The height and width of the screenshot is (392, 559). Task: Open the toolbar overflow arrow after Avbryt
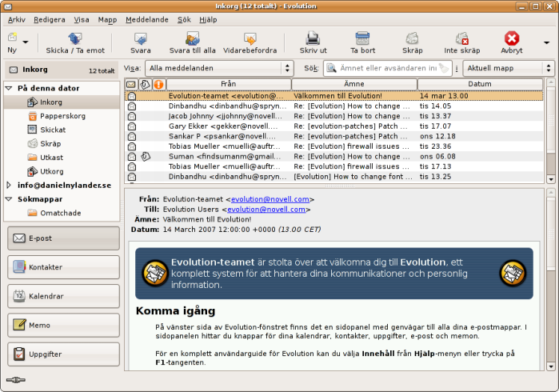click(x=546, y=43)
